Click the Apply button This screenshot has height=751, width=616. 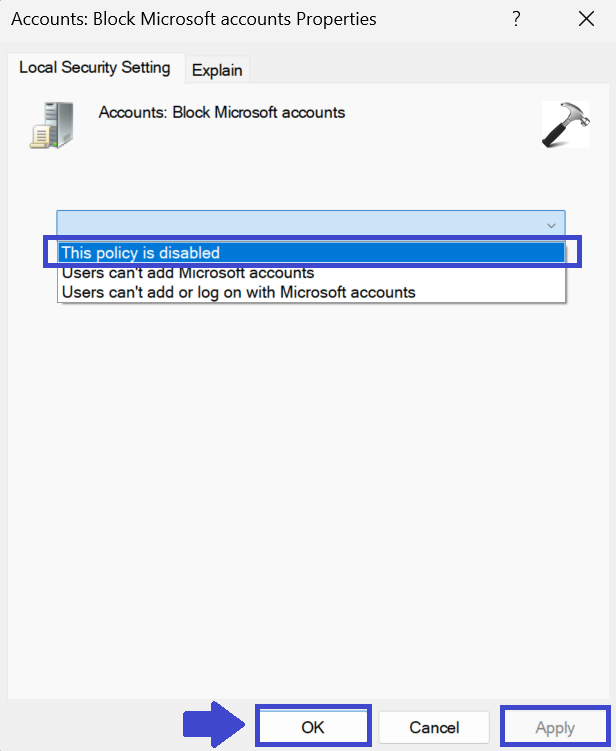555,727
